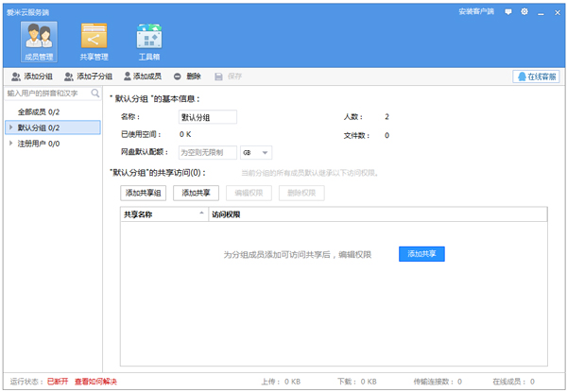Screen dimensions: 567x392
Task: Click the 下载: 0 KB status entry
Action: pos(357,382)
